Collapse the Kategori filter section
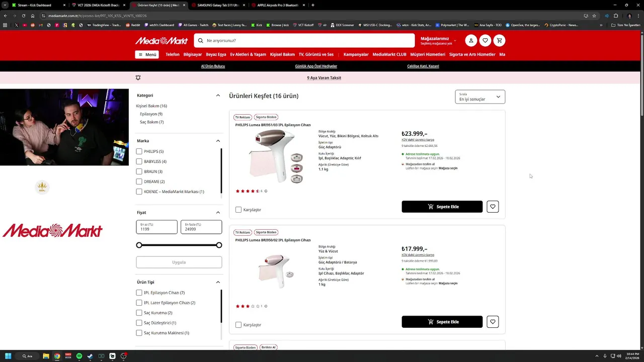Screen dimensions: 644x362 click(x=218, y=96)
